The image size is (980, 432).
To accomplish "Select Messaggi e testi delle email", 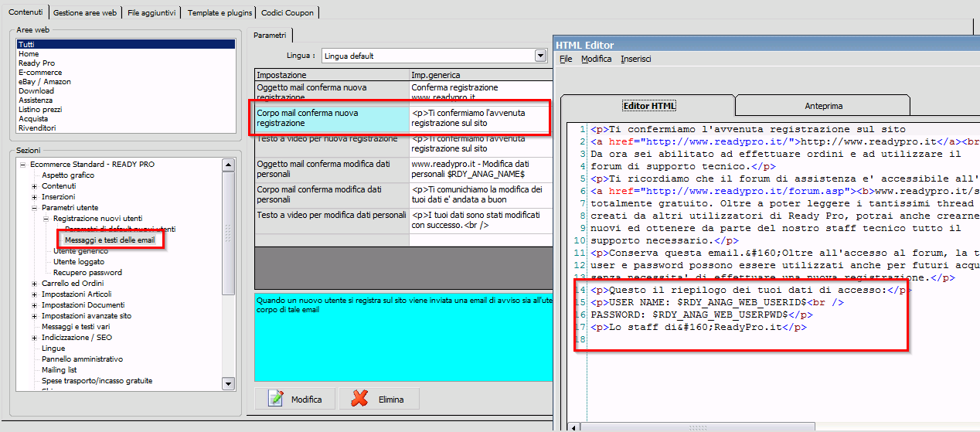I will (x=110, y=240).
